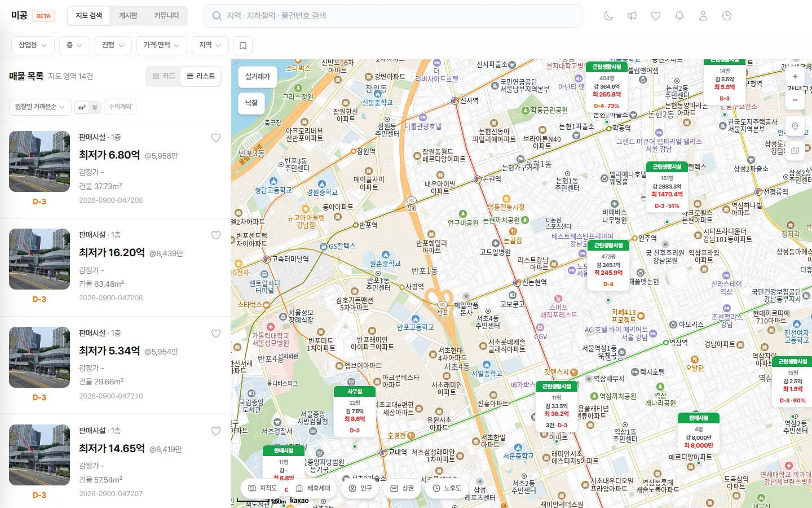Open 입찰일 가까운순 sort dropdown
The width and height of the screenshot is (812, 508).
pos(39,107)
